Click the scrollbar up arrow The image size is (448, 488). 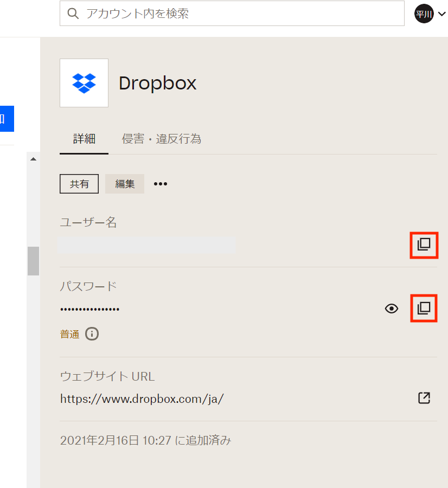[x=33, y=159]
